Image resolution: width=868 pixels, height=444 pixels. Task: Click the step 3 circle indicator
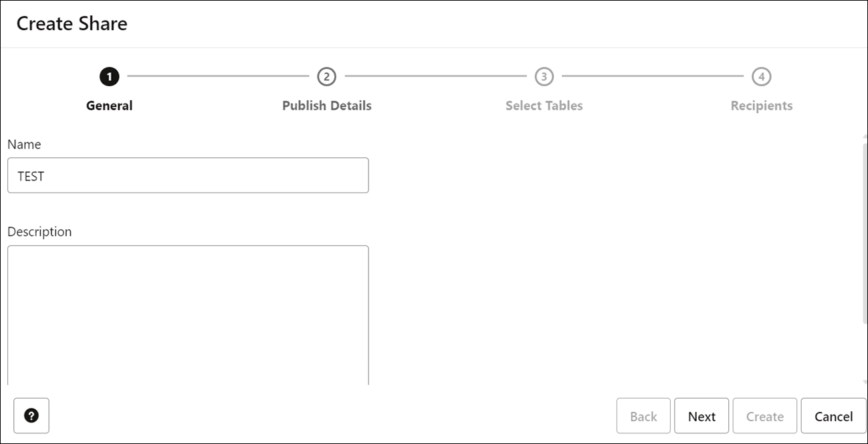click(544, 76)
